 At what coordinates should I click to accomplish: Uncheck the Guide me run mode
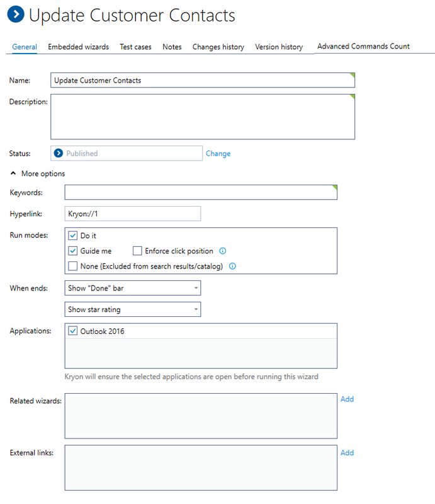(73, 251)
